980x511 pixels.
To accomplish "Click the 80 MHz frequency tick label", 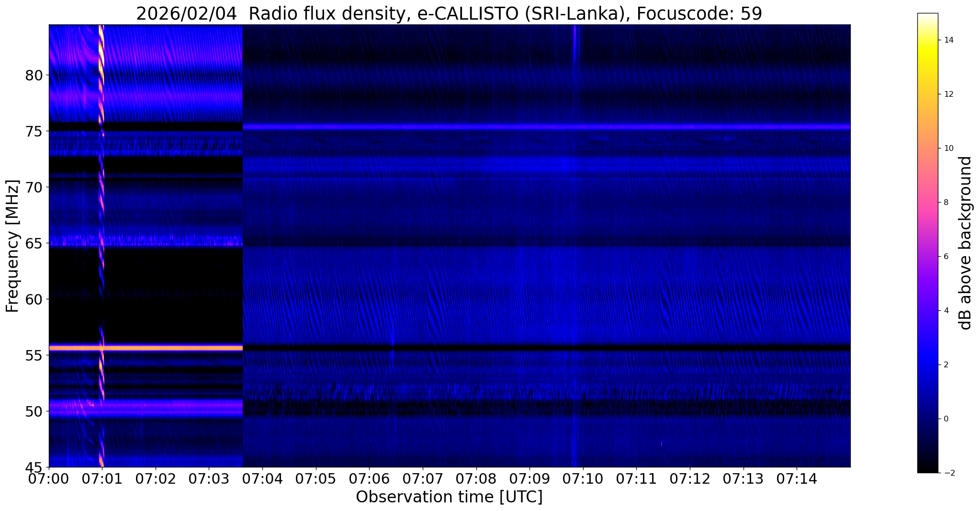I will click(x=35, y=75).
